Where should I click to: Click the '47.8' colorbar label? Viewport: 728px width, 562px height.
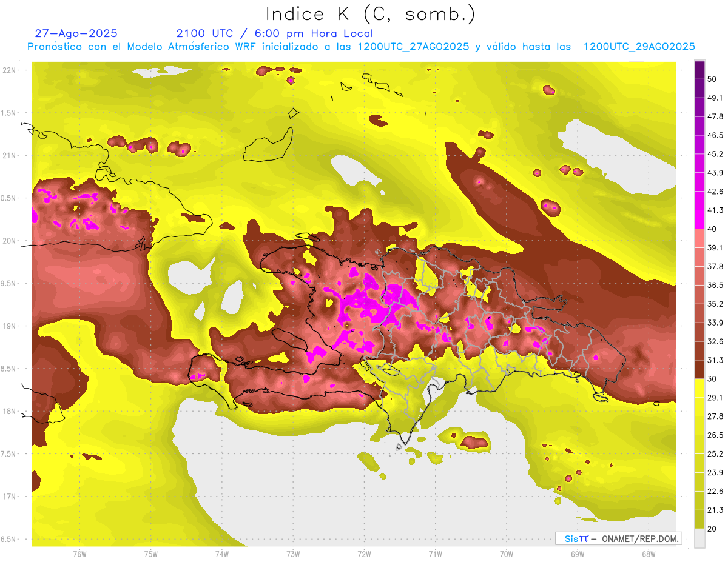point(715,116)
